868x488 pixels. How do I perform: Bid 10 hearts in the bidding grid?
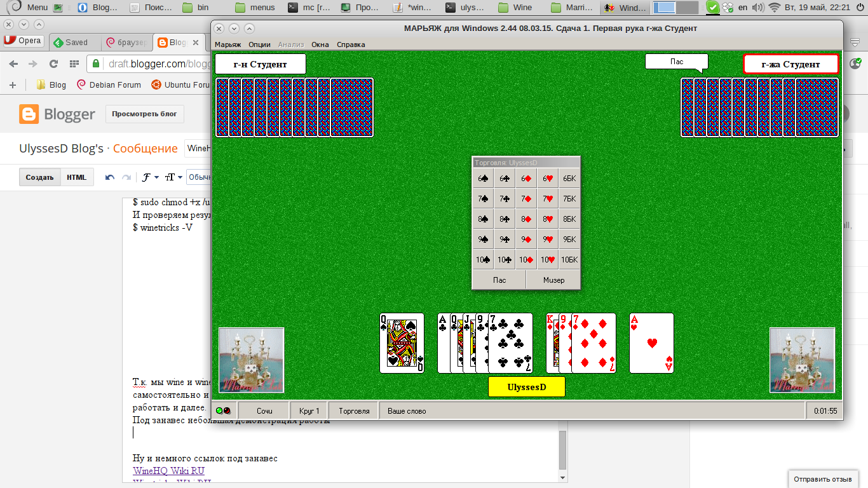point(548,260)
